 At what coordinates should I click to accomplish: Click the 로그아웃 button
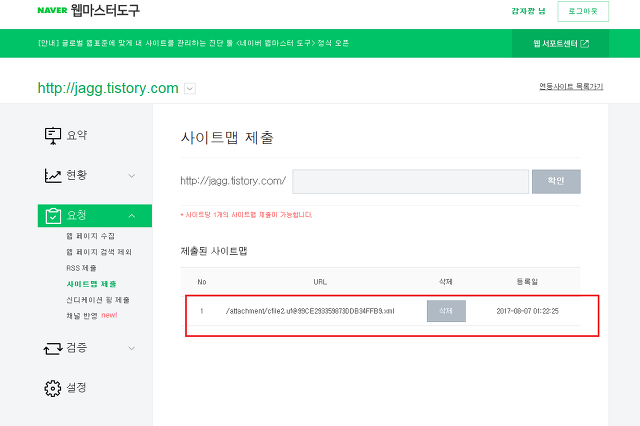(583, 11)
